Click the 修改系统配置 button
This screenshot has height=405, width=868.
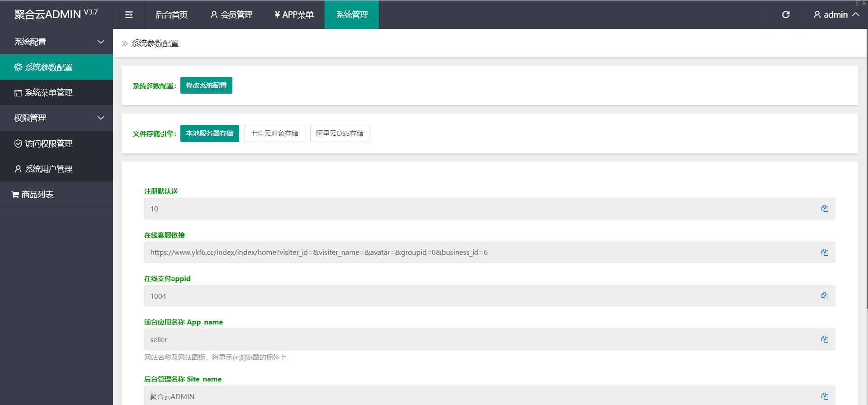206,86
